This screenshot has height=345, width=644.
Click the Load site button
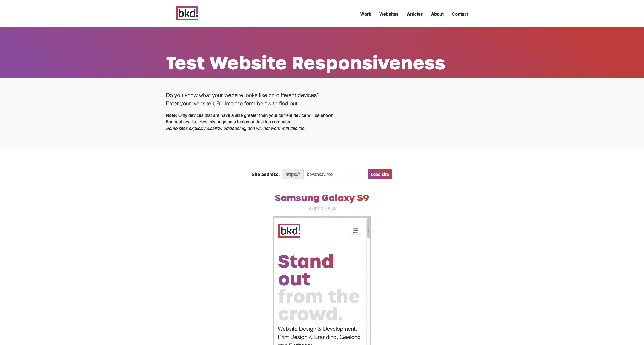tap(379, 174)
